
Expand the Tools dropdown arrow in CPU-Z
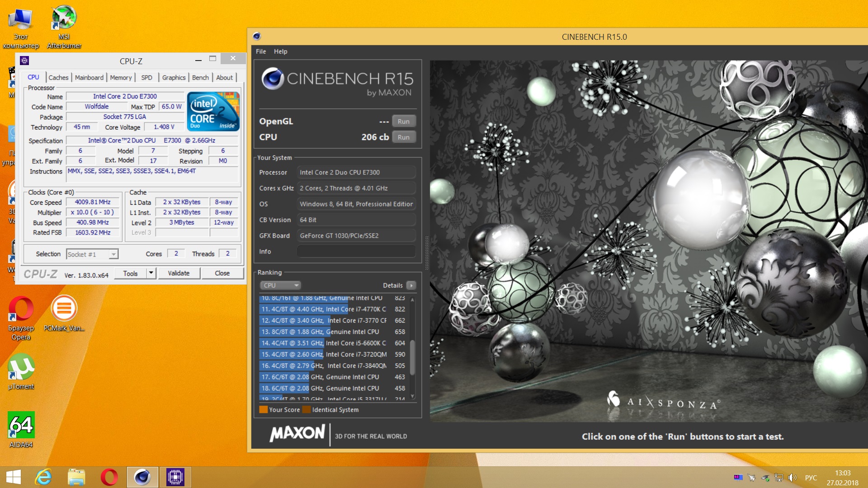tap(151, 273)
